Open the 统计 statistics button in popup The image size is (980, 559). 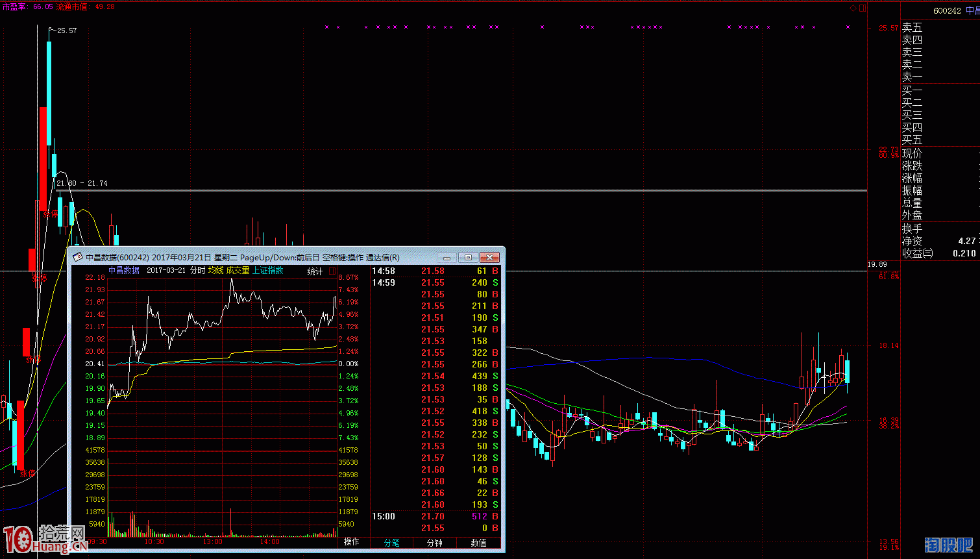(315, 271)
